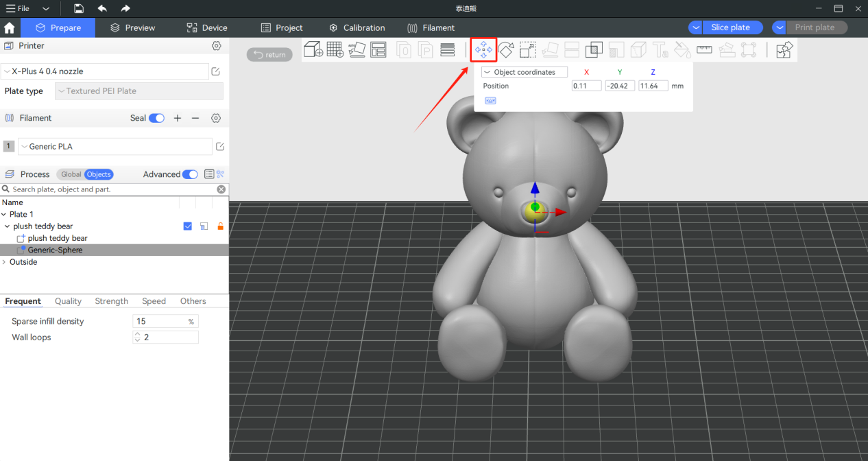Click the Seam painting cube icon
Viewport: 868px width, 461px height.
click(x=638, y=49)
